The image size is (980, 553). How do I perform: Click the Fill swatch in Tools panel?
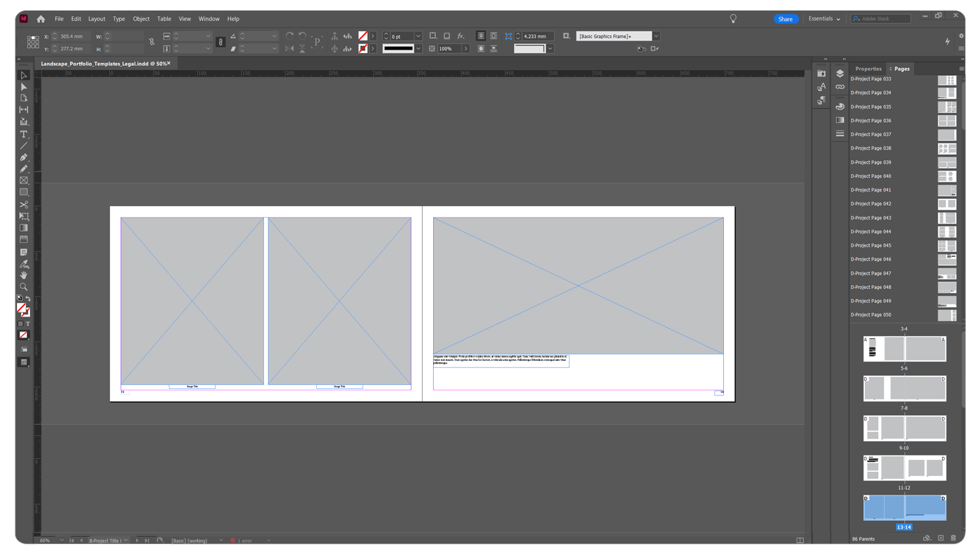[22, 308]
